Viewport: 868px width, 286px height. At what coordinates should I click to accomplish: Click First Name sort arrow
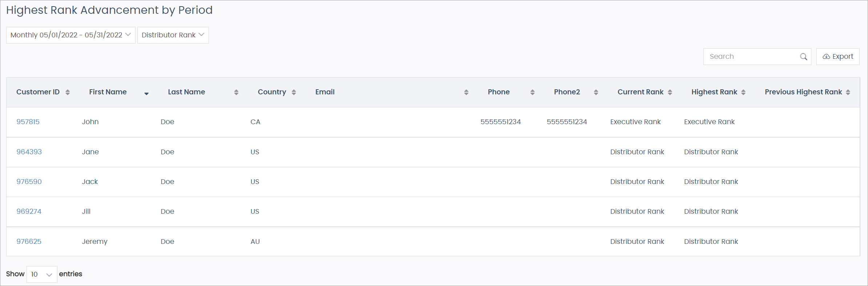click(x=146, y=93)
